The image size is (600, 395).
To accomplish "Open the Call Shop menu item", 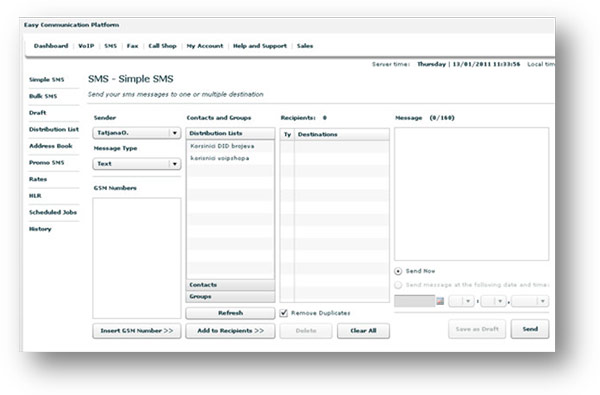I will 162,46.
